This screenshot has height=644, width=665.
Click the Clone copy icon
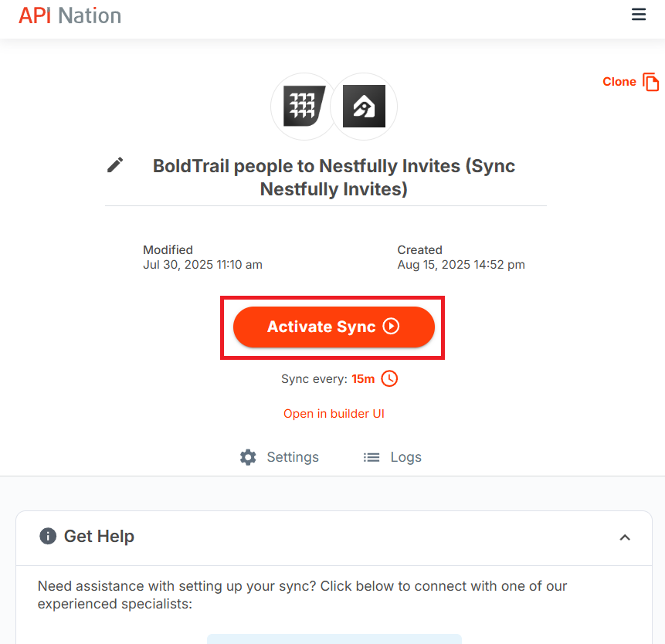pyautogui.click(x=650, y=82)
